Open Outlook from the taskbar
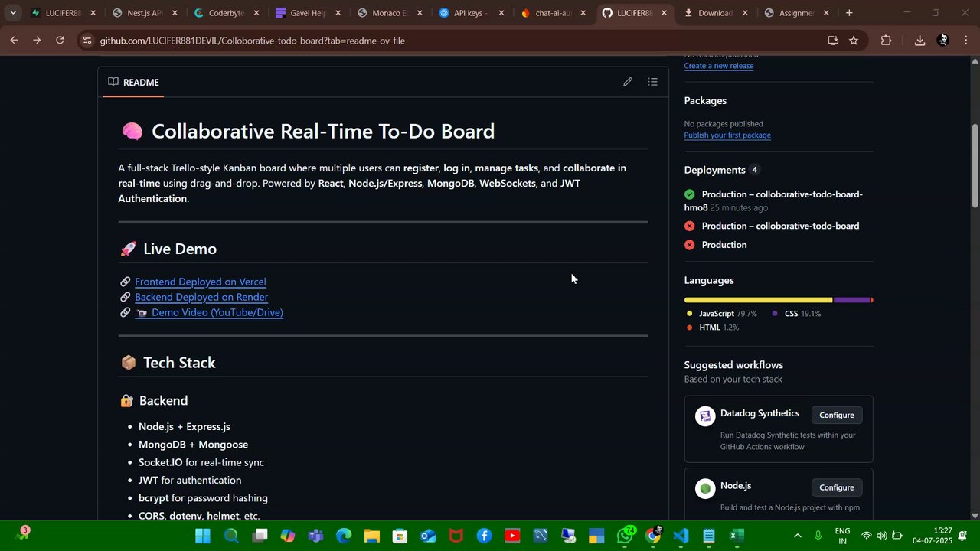Screen dimensions: 980x551 [428, 536]
